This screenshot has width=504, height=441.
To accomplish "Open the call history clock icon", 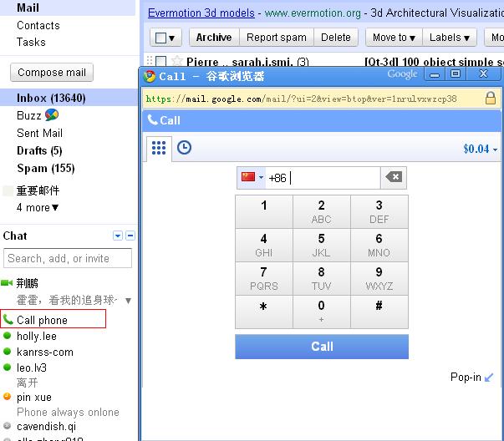I will tap(184, 148).
